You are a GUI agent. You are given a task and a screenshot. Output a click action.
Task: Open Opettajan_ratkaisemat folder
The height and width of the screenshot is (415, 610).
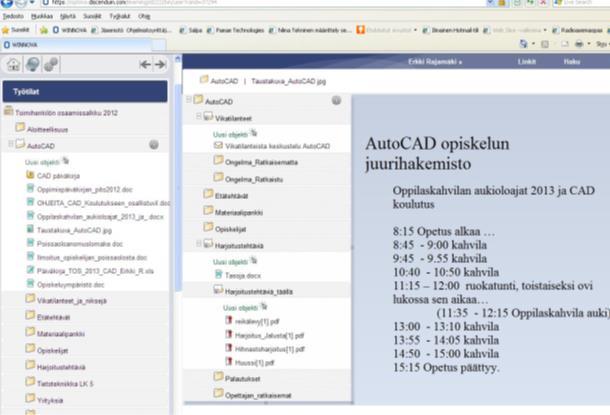coord(258,396)
